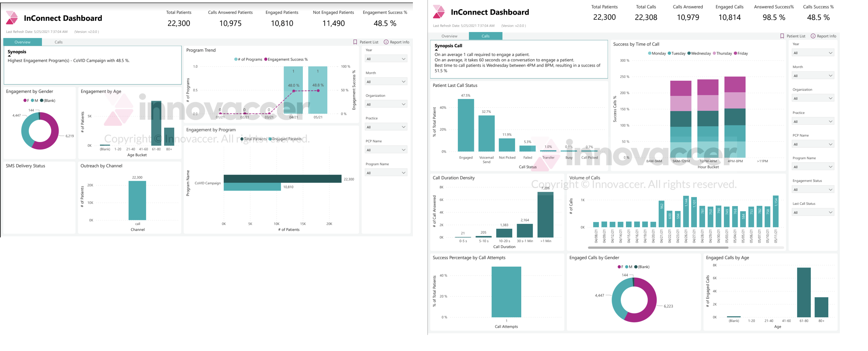Select Monday legend in Success by Time
This screenshot has height=351, width=868.
pyautogui.click(x=657, y=53)
